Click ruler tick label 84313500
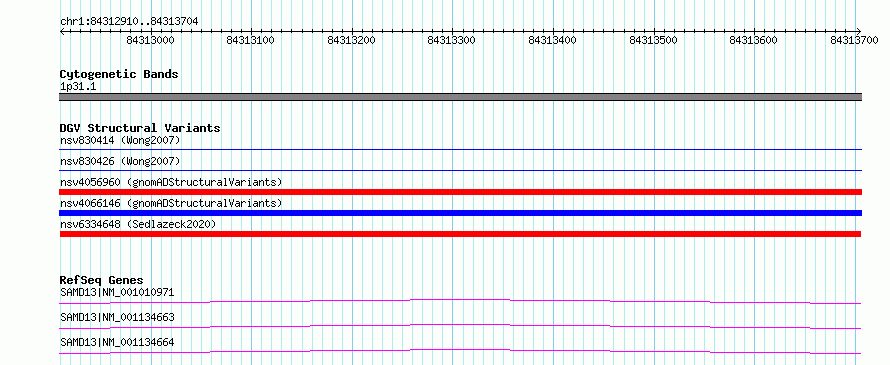The image size is (890, 365). pyautogui.click(x=654, y=40)
